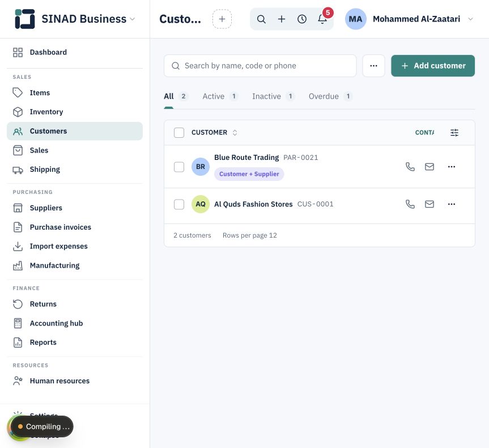This screenshot has width=489, height=448.
Task: Open global search magnifier in top bar
Action: [261, 19]
